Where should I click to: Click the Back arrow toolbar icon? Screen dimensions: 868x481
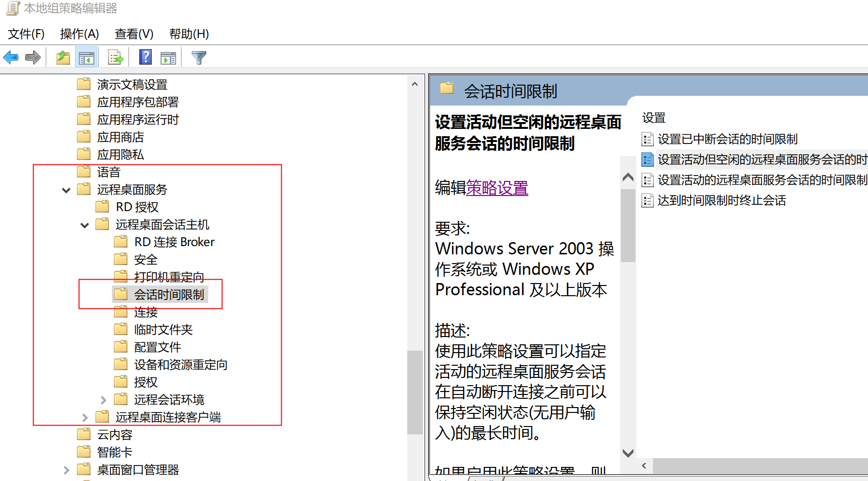point(11,58)
